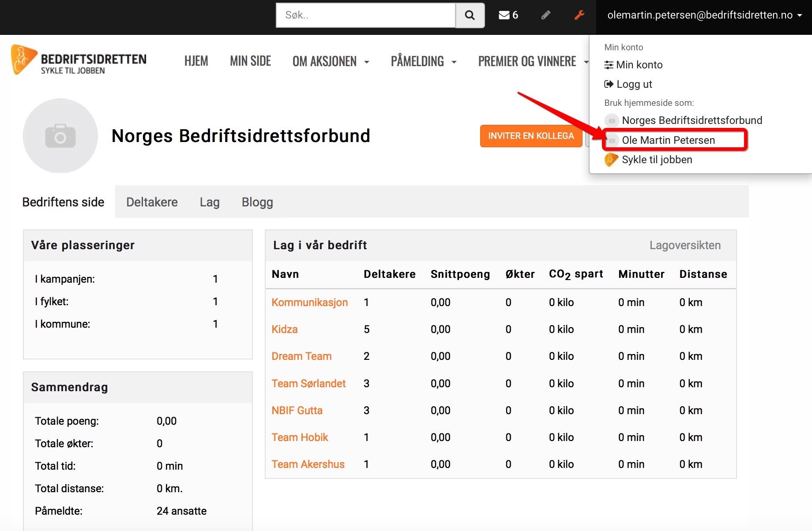
Task: Expand the olemartin.petersen account dropdown
Action: click(x=704, y=15)
